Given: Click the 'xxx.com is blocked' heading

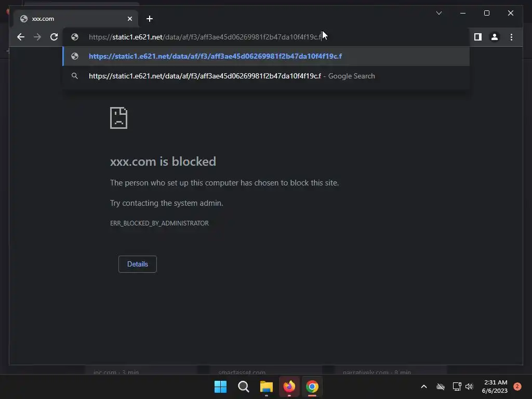Looking at the screenshot, I should click(x=163, y=162).
